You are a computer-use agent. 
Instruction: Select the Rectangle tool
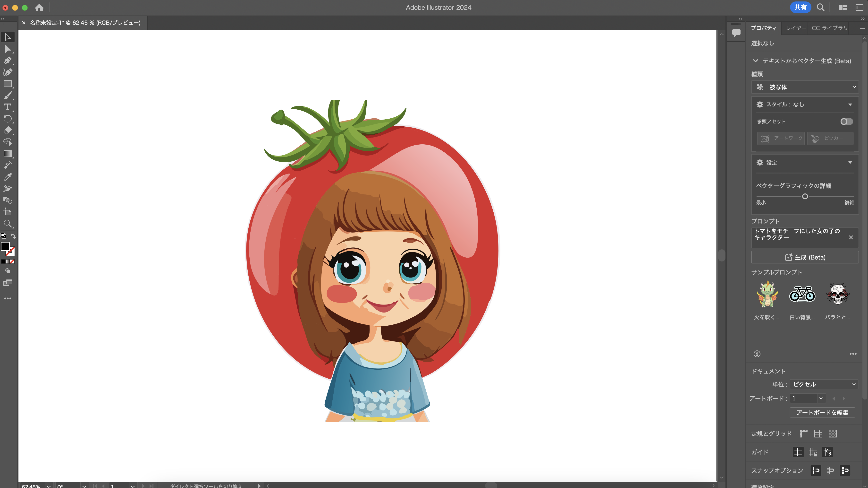8,84
